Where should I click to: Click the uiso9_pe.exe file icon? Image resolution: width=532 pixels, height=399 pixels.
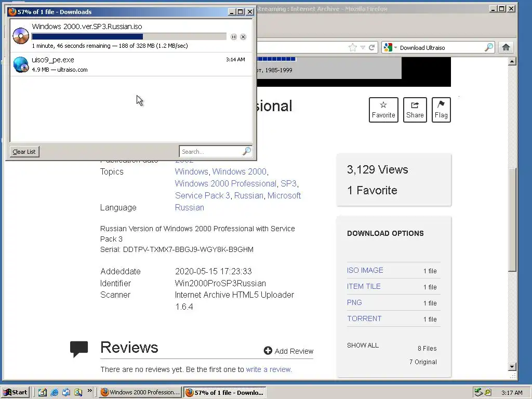click(x=21, y=64)
